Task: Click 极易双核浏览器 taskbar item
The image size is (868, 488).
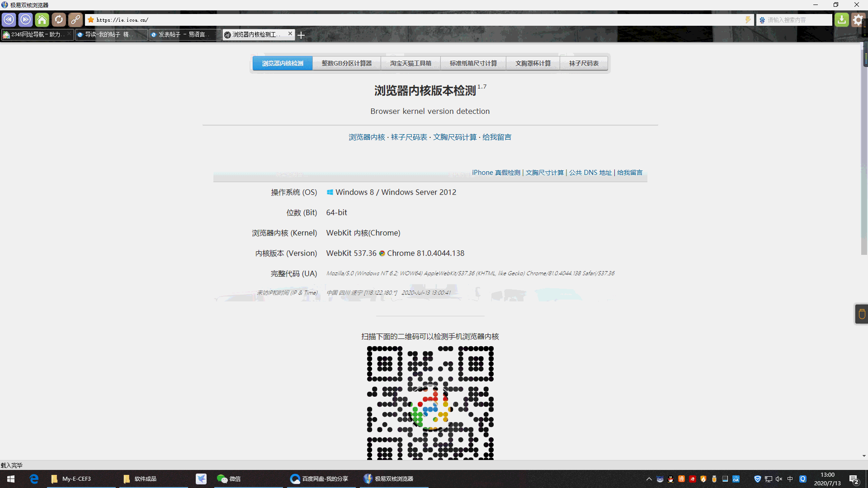Action: [x=394, y=479]
